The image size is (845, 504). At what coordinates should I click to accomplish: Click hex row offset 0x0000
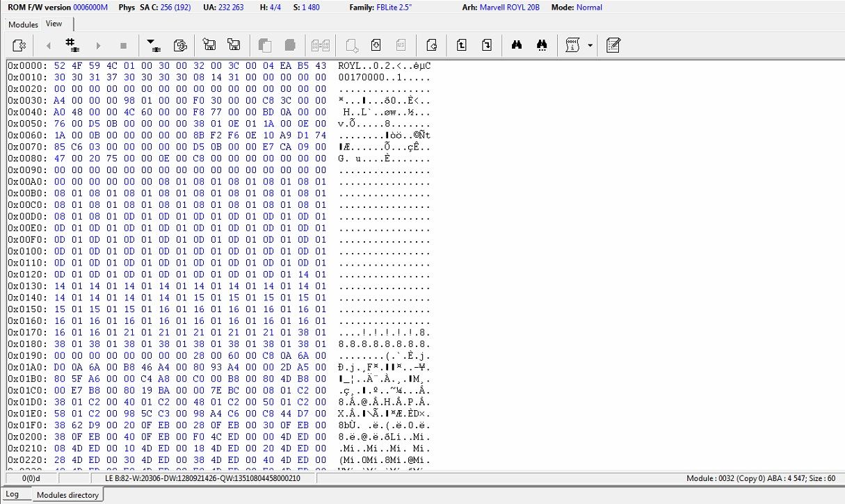click(28, 65)
